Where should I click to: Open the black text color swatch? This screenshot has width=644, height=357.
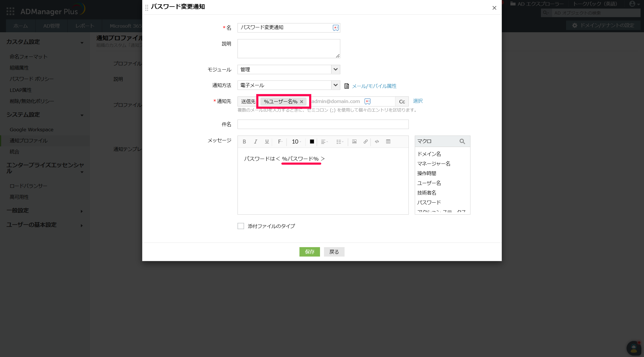tap(312, 142)
